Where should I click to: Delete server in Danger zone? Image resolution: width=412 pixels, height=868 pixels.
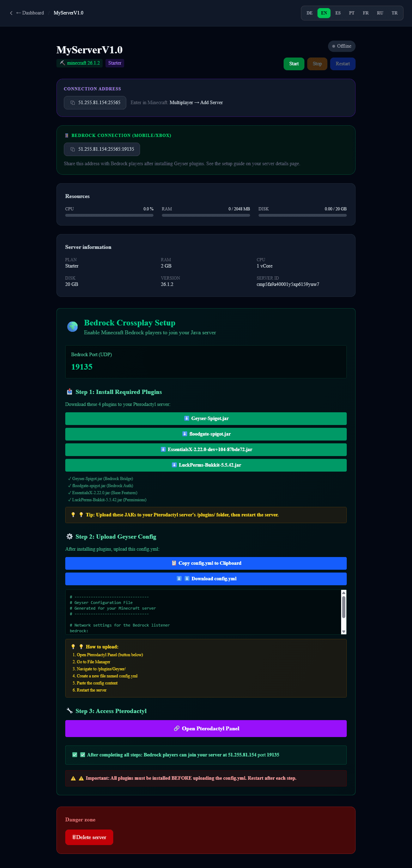[x=89, y=837]
